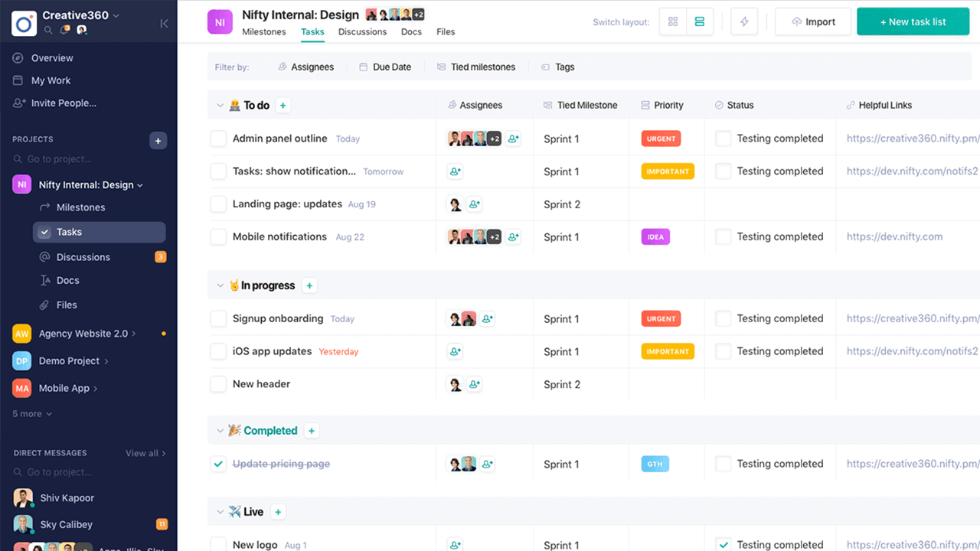Click URGENT priority tag on Admin panel outline
Viewport: 980px width, 551px height.
tap(661, 139)
